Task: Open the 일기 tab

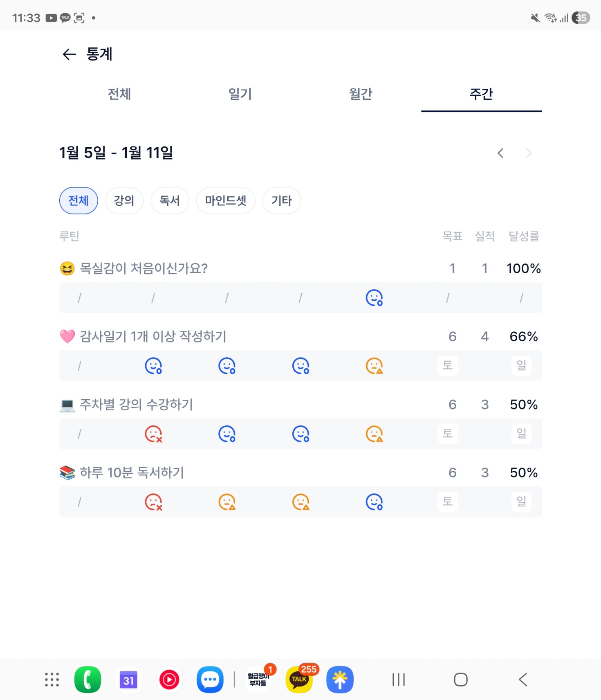Action: (x=240, y=94)
